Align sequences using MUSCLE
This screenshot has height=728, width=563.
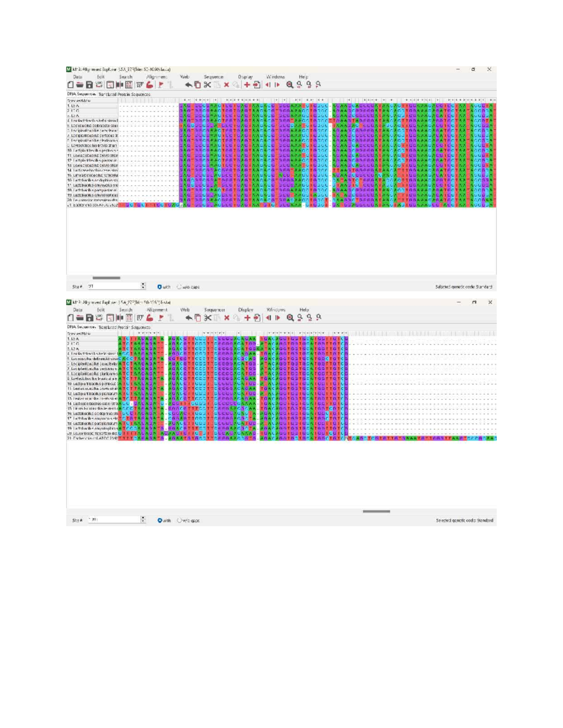[150, 85]
